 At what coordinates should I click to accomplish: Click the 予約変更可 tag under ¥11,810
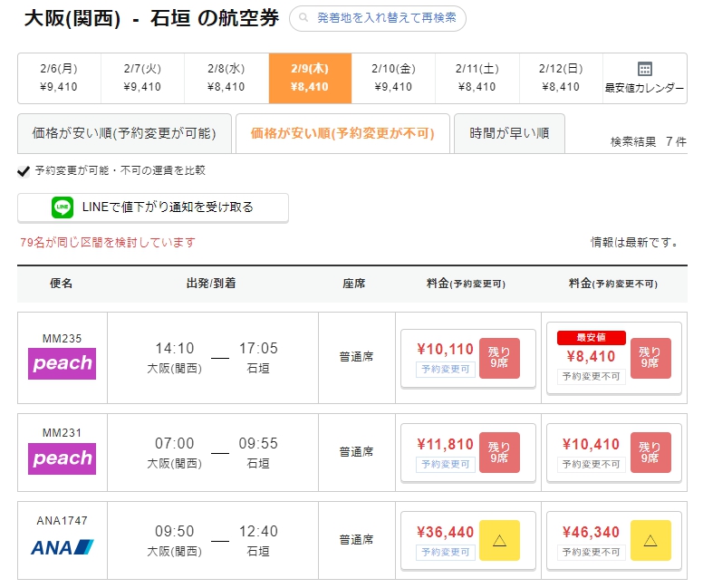click(x=446, y=464)
